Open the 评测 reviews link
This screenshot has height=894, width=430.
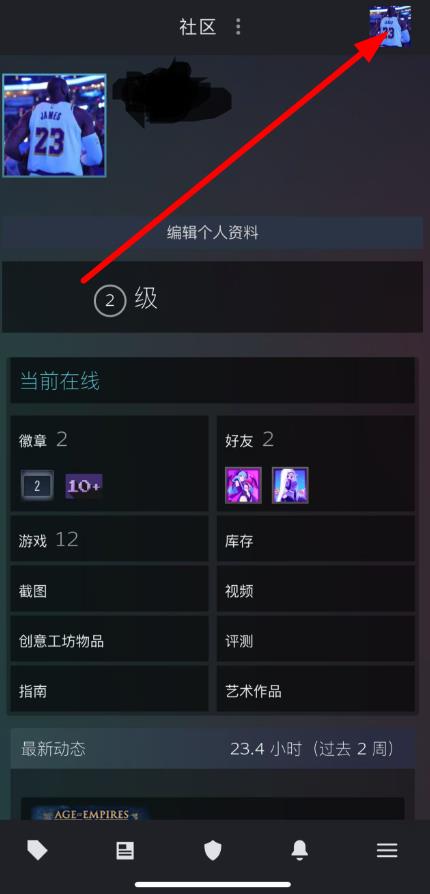[316, 640]
